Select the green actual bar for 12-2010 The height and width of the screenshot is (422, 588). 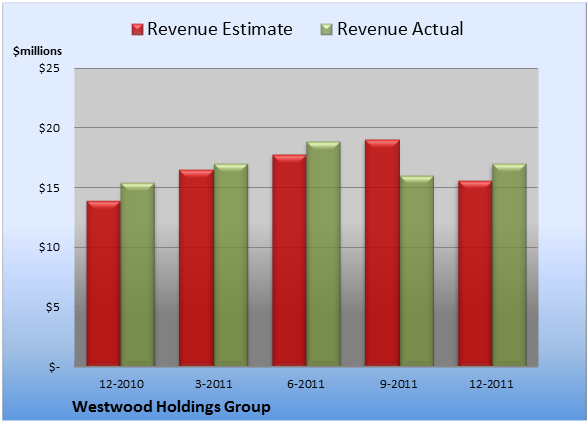[x=138, y=275]
